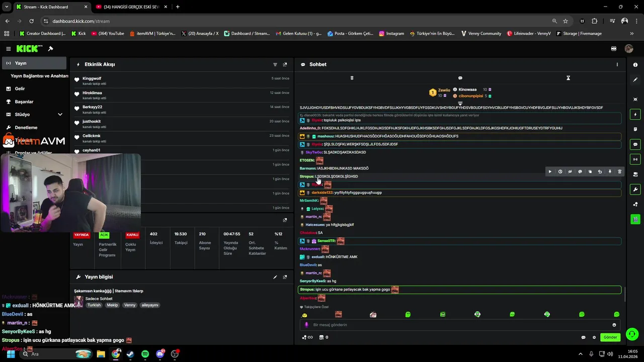Click play icon in message hover toolbar

pyautogui.click(x=550, y=171)
